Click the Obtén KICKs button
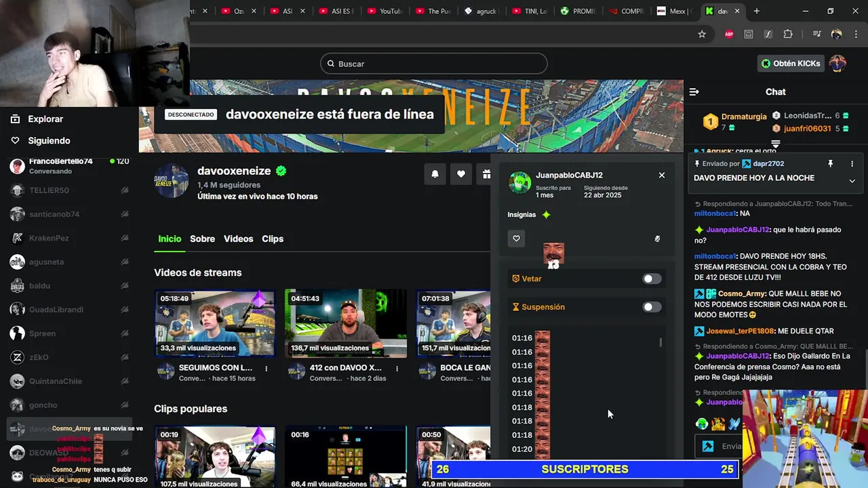868x488 pixels. (x=791, y=64)
